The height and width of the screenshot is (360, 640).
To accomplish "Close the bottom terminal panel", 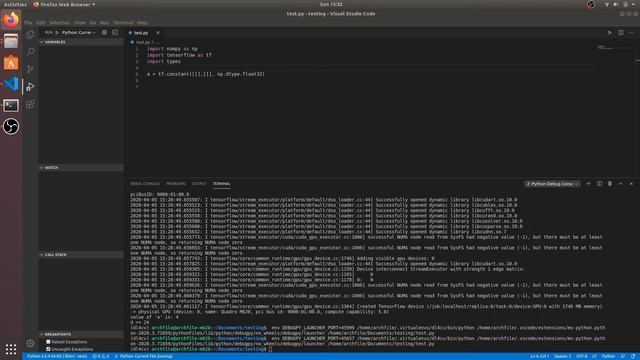I will pos(631,184).
